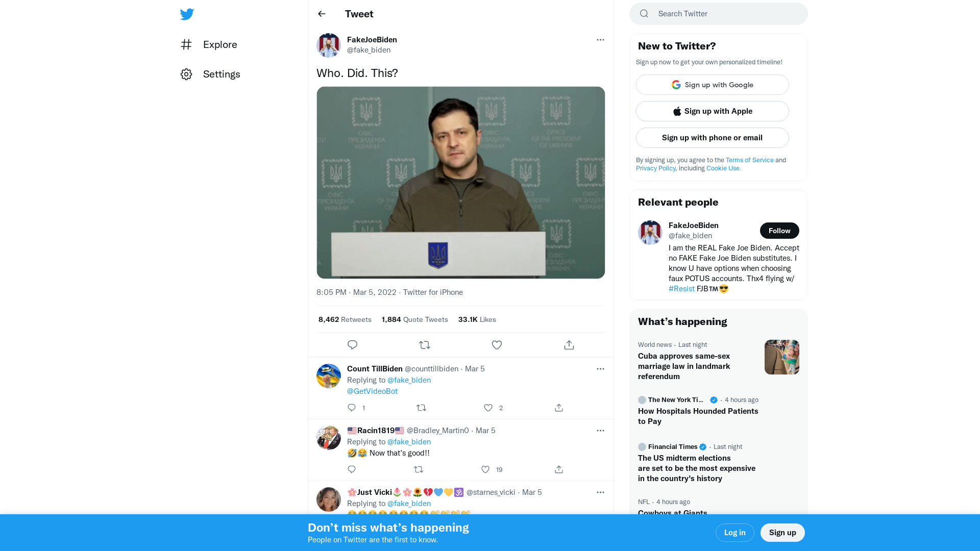Click the #Resist hashtag
The image size is (980, 551).
click(681, 289)
